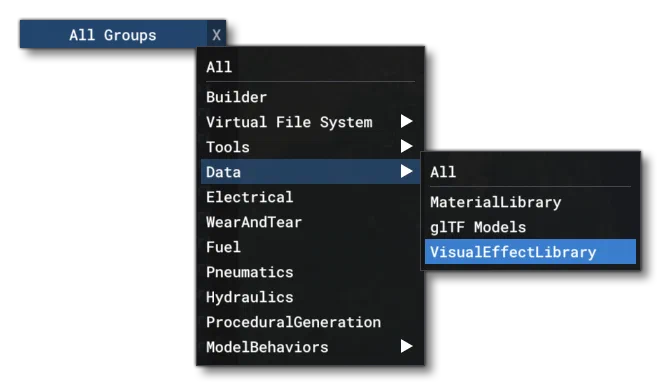Select the highlighted VisualEffectLibrary entry
661x386 pixels.
pyautogui.click(x=530, y=252)
